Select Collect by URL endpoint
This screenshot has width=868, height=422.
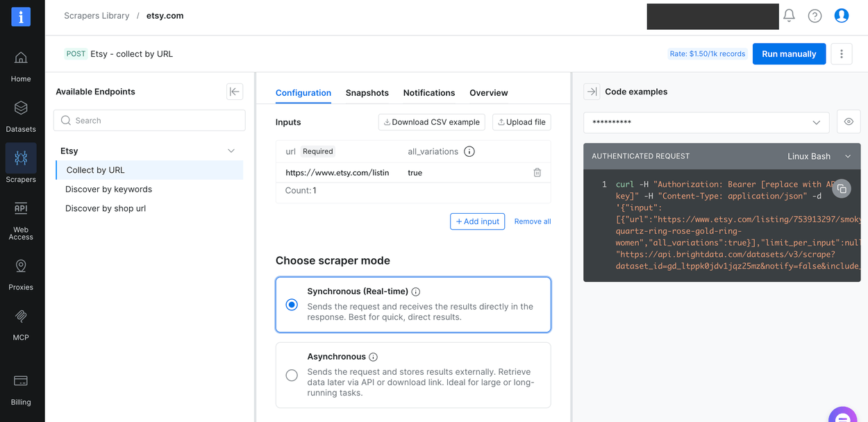click(x=149, y=170)
